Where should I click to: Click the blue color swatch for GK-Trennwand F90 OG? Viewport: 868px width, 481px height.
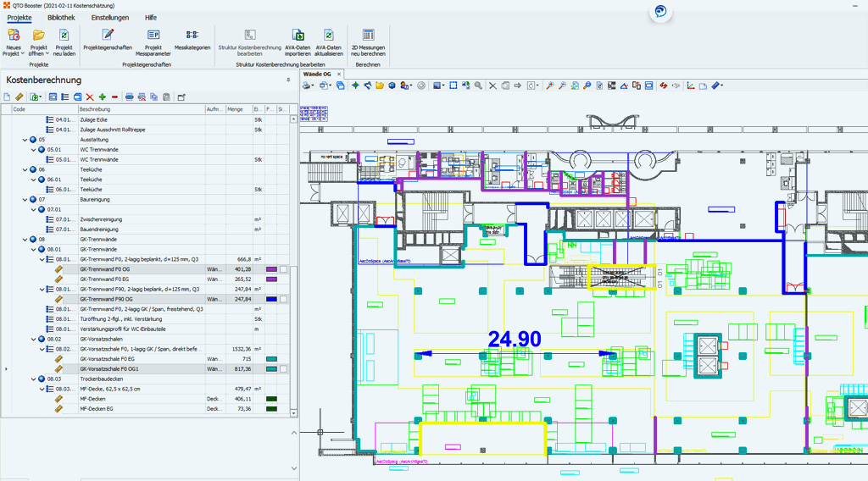pos(271,299)
